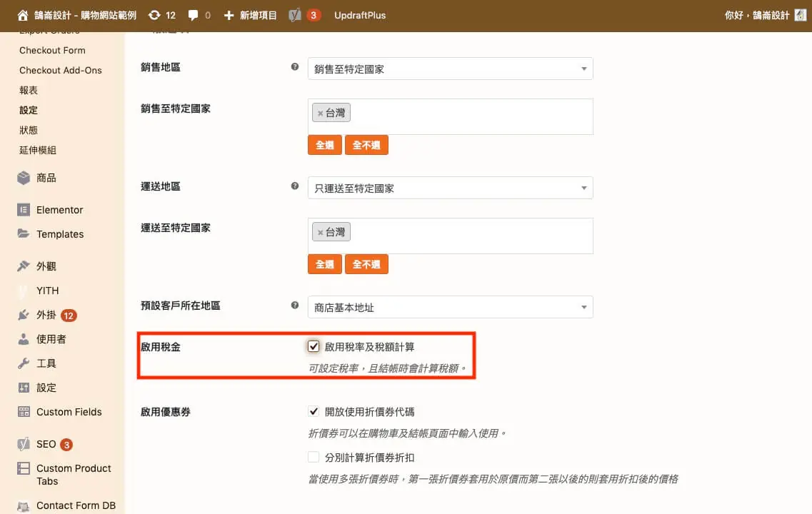
Task: Open 延伸模組 submenu item
Action: tap(38, 150)
